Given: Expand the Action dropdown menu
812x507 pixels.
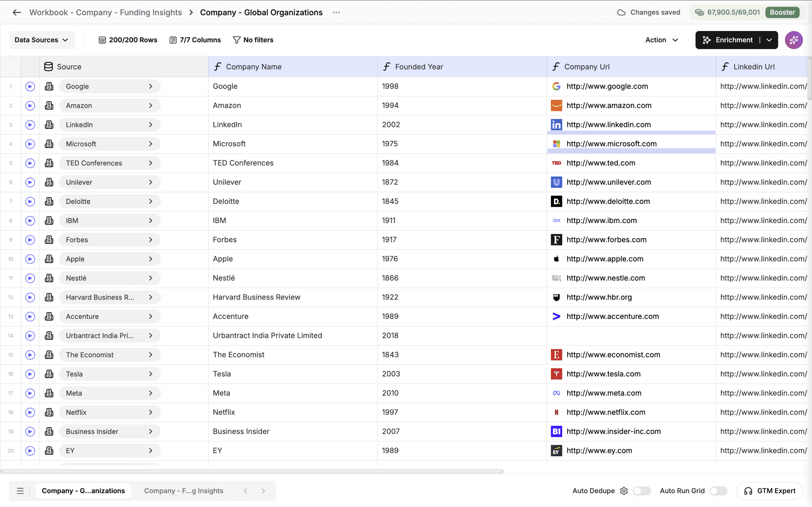Looking at the screenshot, I should pyautogui.click(x=661, y=40).
